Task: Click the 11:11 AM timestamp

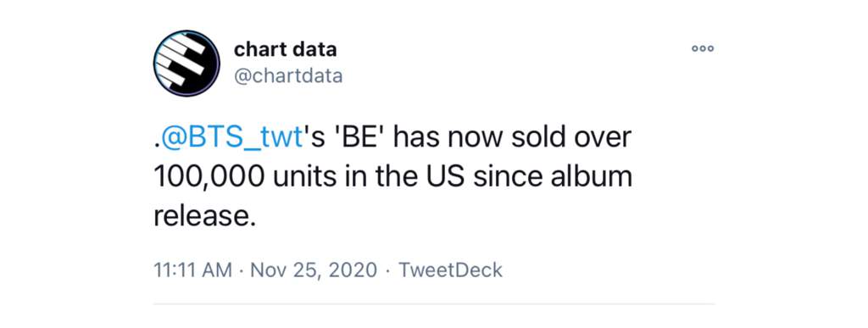Action: (192, 270)
